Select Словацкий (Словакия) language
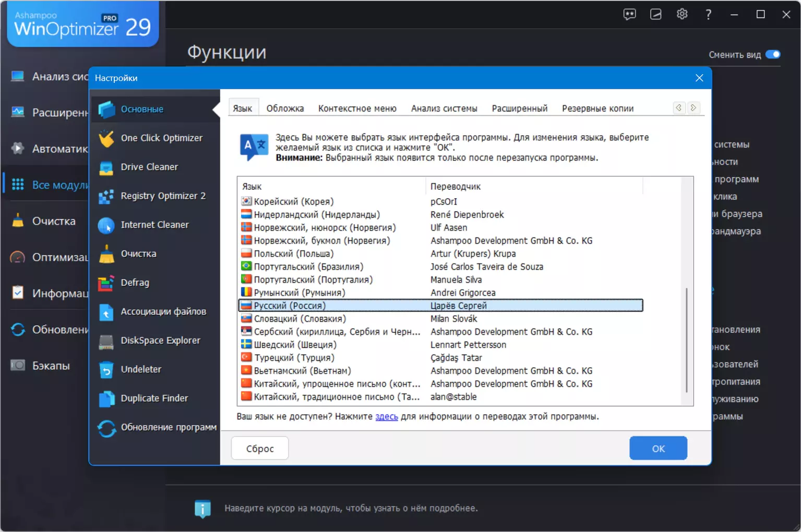 440,319
